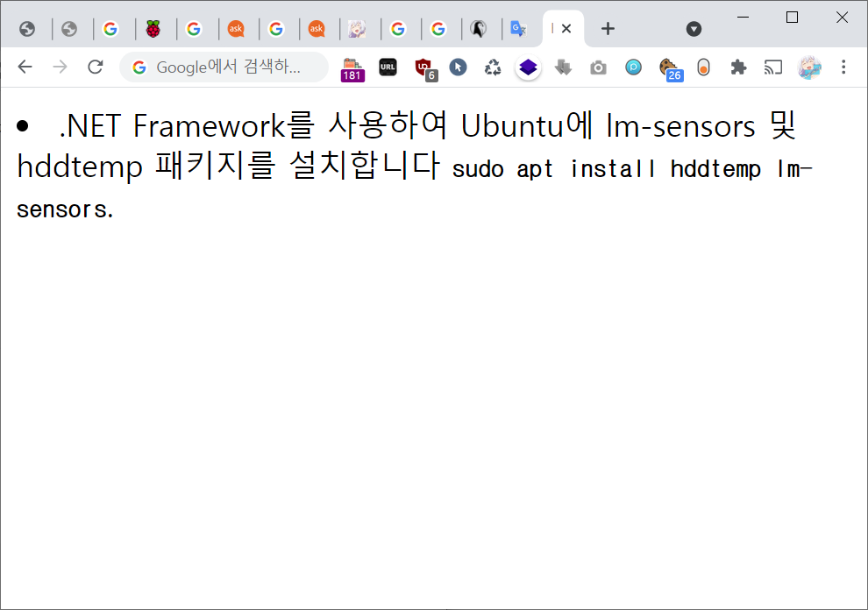
Task: Go back to the previous page
Action: (25, 67)
